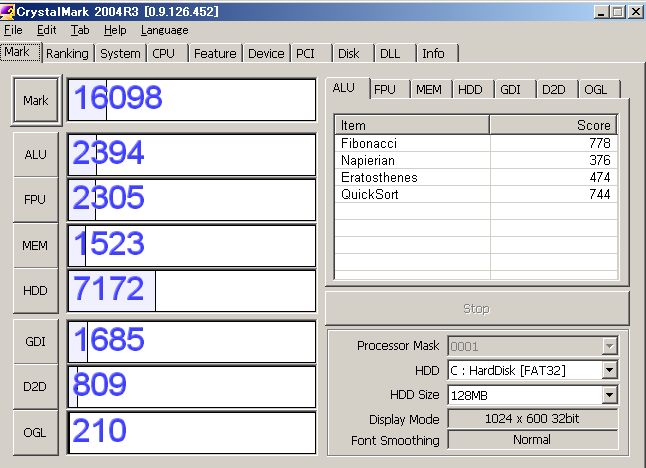Start the GDI benchmark test
Viewport: 646px width, 468px height.
coord(36,341)
